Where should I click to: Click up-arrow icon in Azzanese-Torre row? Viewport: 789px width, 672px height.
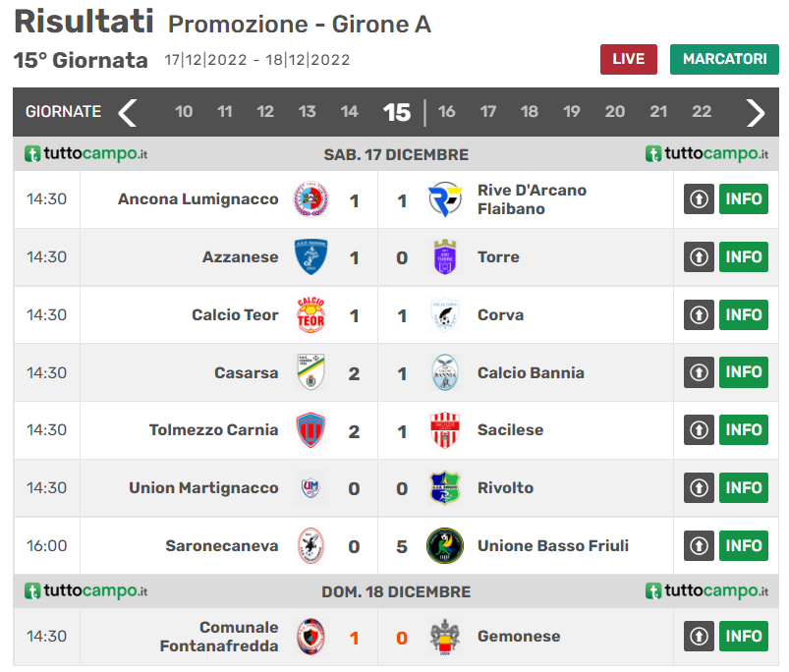(x=699, y=257)
